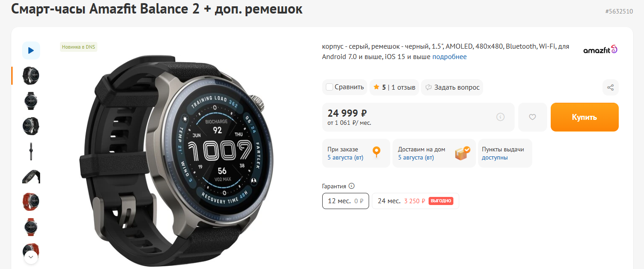Click the orange location pin icon

[377, 153]
